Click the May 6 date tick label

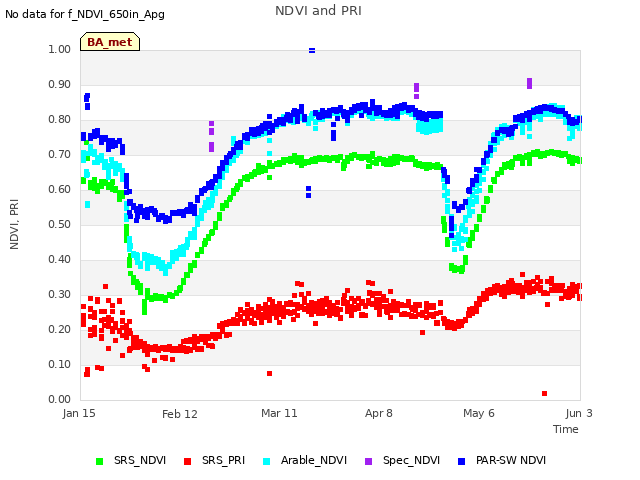coord(478,413)
